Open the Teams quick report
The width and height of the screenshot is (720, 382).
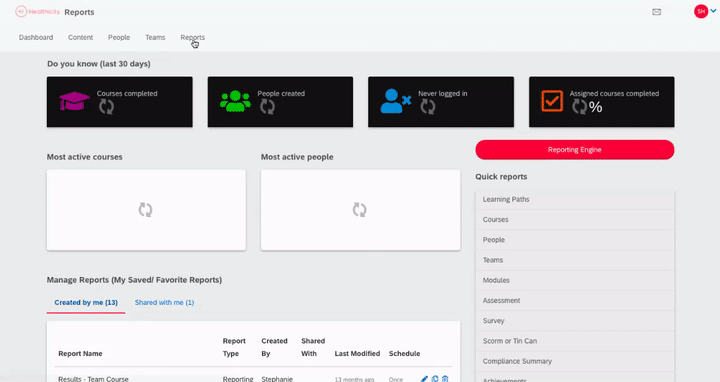[575, 260]
